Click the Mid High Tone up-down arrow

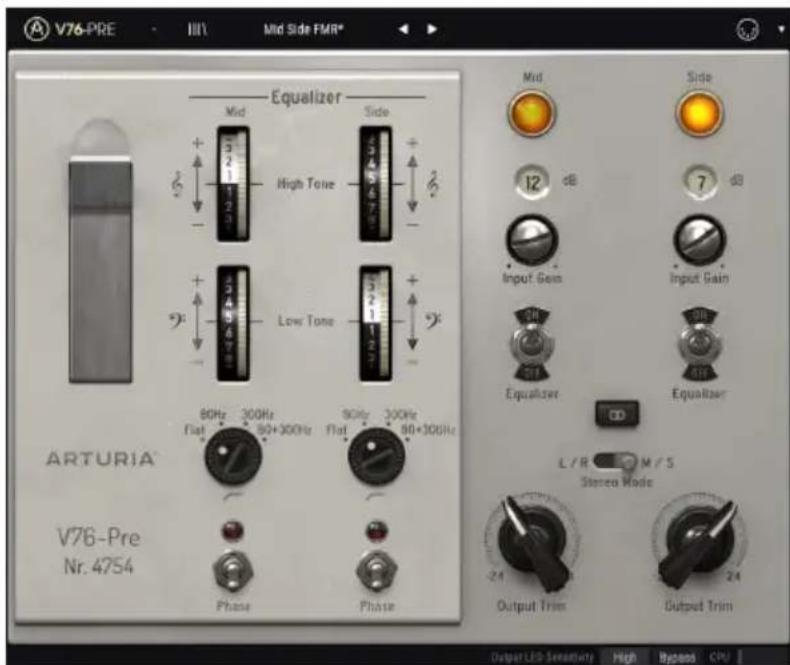pyautogui.click(x=198, y=184)
